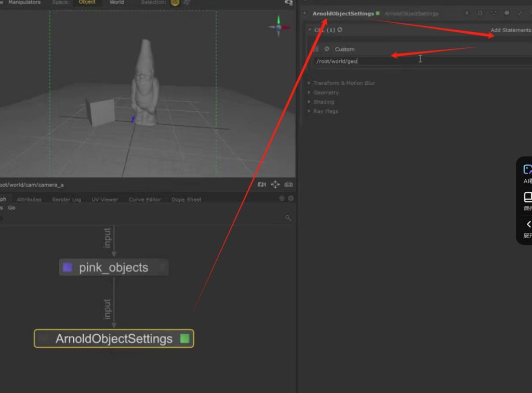532x393 pixels.
Task: Click the comment bubble icon in parameters header
Action: coord(507,14)
